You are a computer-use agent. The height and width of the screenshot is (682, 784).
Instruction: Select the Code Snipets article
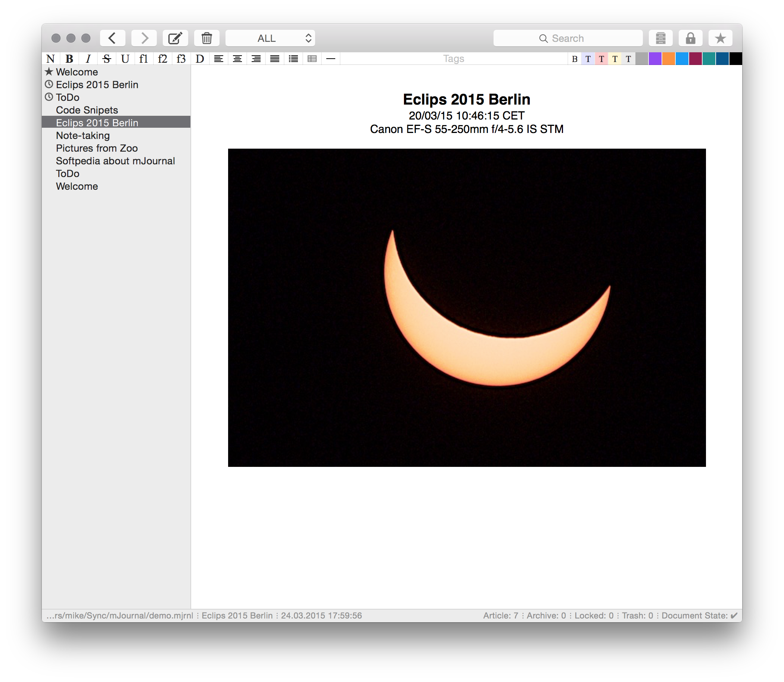coord(87,110)
